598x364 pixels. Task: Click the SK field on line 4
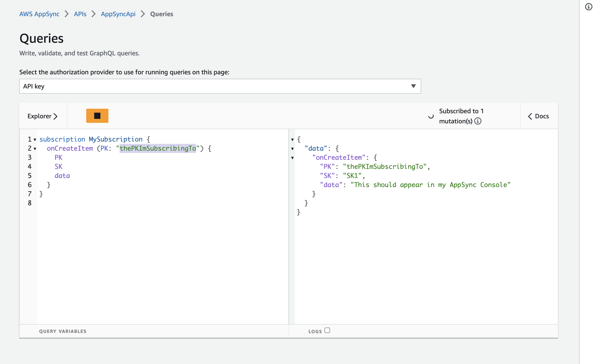pos(58,167)
